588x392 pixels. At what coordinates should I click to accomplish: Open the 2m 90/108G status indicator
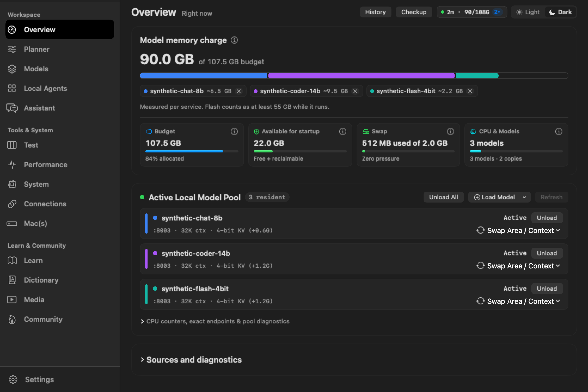click(472, 12)
